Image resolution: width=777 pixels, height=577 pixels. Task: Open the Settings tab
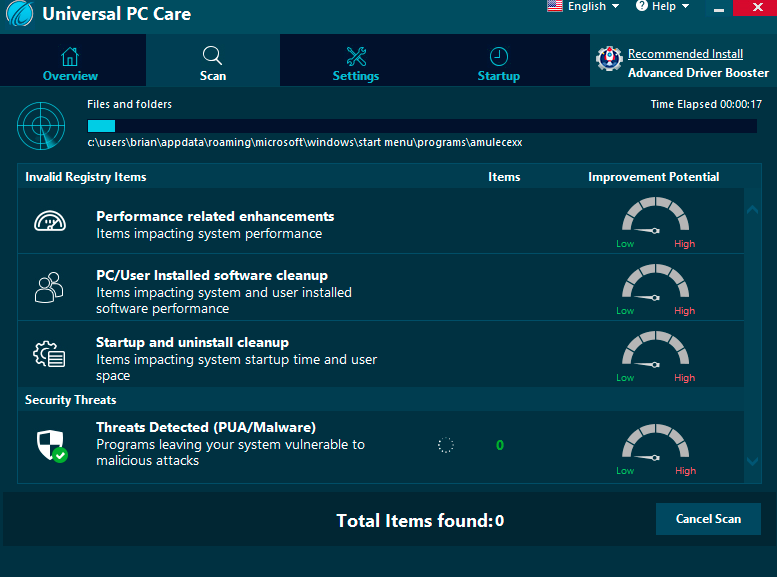point(356,60)
